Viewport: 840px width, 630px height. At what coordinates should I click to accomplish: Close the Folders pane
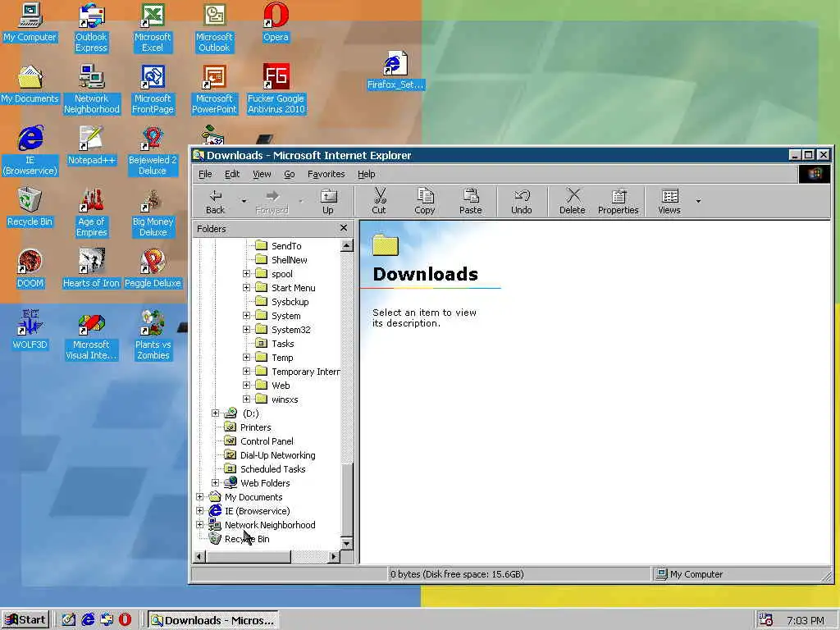(344, 228)
